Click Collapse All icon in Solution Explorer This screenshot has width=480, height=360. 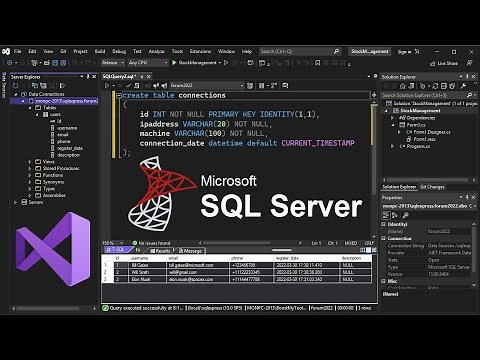tap(443, 86)
